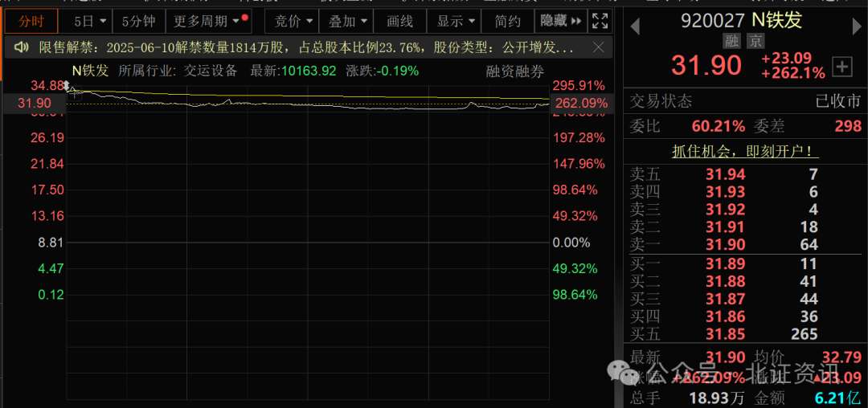868x408 pixels.
Task: Click the 31.90 current price marker on axis
Action: [35, 103]
